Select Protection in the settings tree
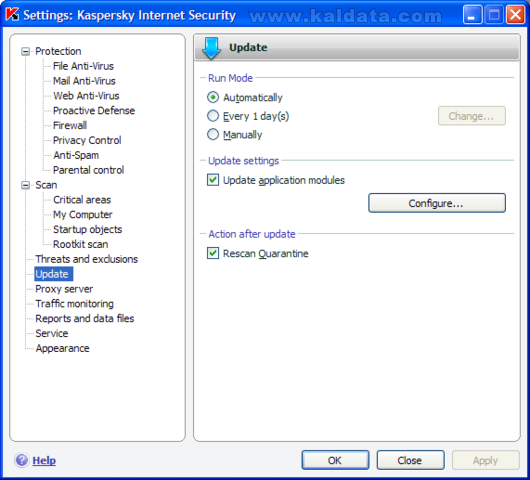This screenshot has height=480, width=530. point(58,51)
